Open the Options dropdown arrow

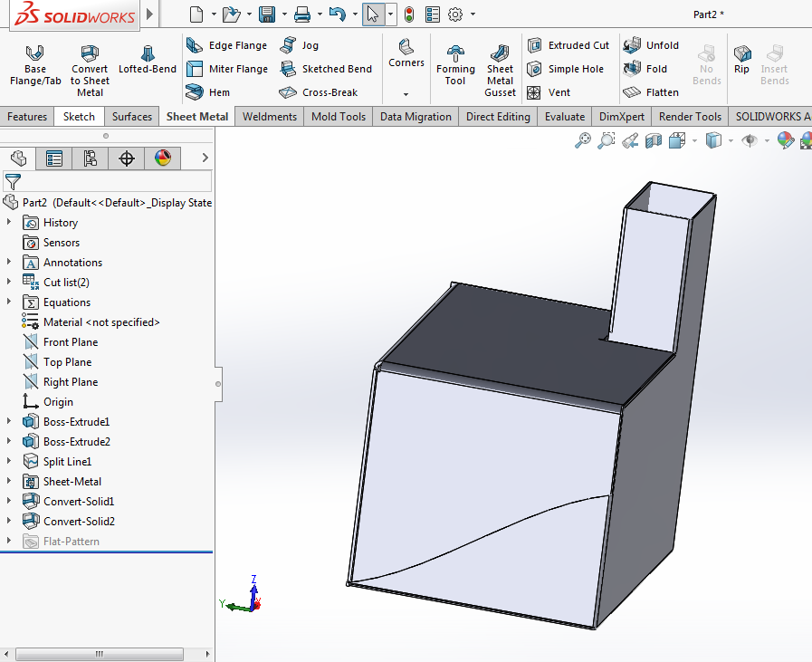click(473, 14)
